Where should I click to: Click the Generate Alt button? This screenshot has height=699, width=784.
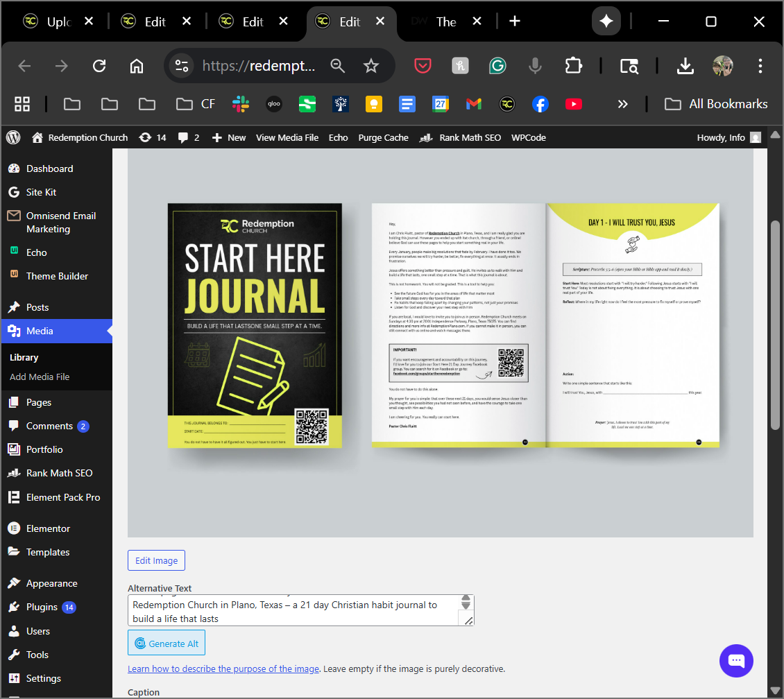[167, 644]
